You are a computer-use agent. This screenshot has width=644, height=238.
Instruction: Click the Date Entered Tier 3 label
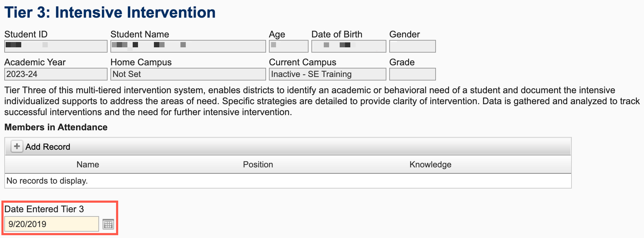coord(44,209)
